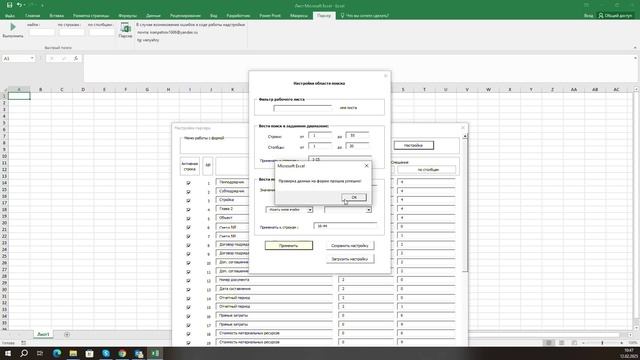The image size is (640, 360).
Task: Toggle checkbox for row 5 Объект
Action: click(x=189, y=218)
